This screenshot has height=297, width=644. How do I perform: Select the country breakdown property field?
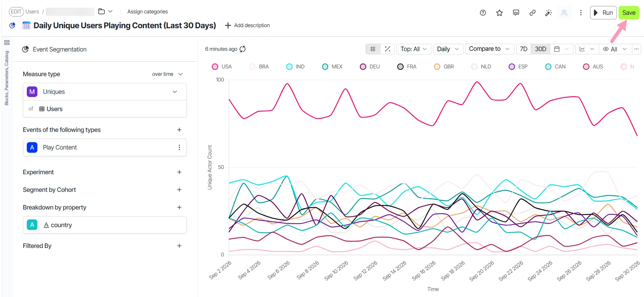pos(105,225)
